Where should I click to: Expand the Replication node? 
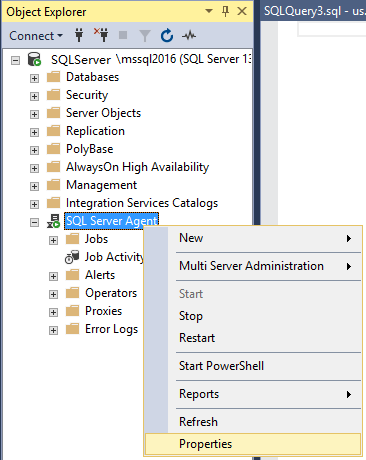tap(34, 132)
